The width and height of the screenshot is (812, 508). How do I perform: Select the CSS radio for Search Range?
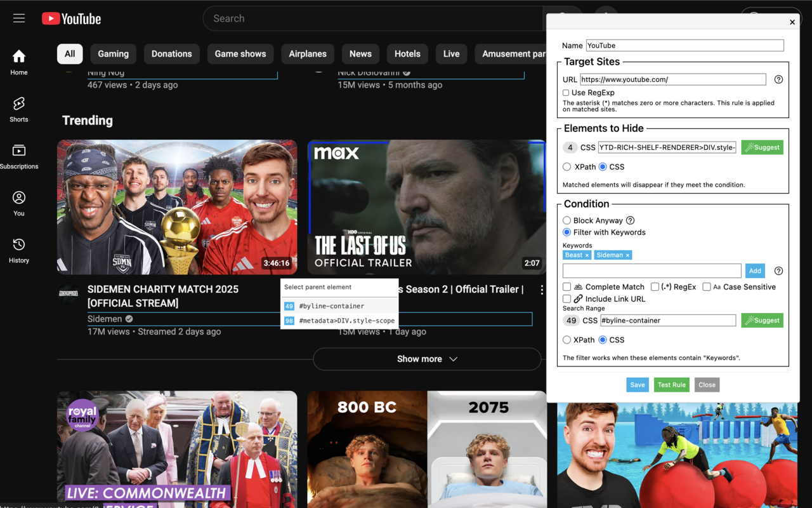(603, 340)
